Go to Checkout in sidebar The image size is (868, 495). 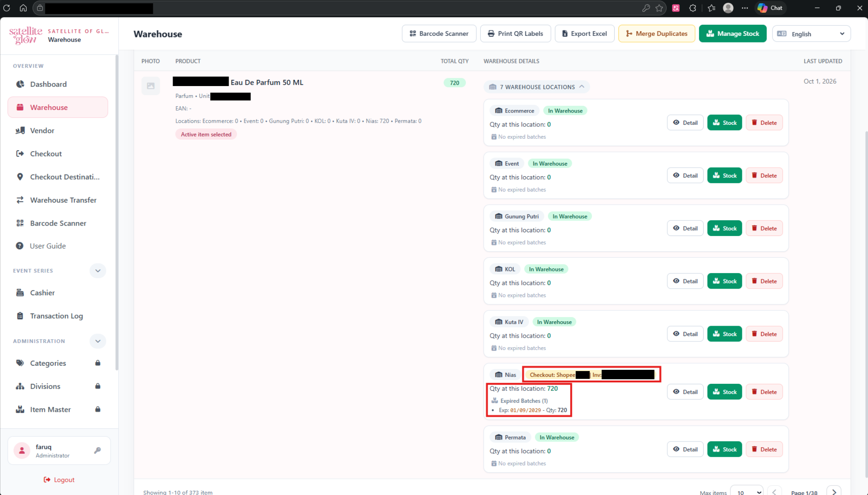(58, 154)
